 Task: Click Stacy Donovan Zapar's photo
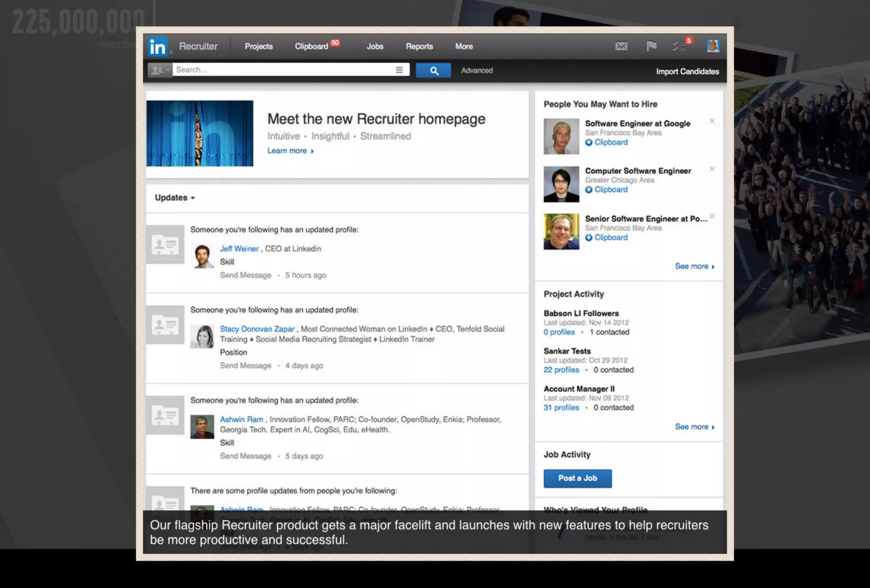[202, 336]
